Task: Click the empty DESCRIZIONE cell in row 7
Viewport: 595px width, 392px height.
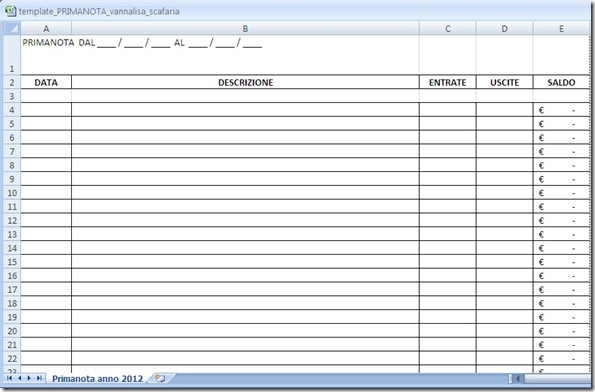Action: click(x=245, y=151)
